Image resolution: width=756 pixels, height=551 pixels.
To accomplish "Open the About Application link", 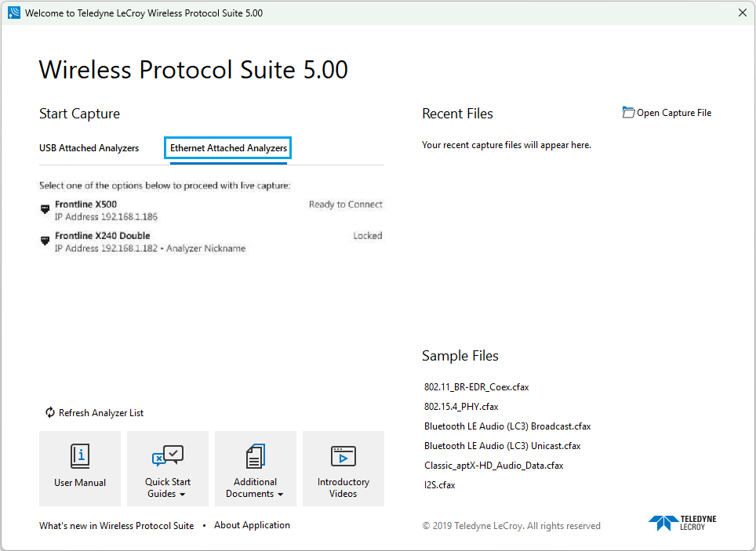I will click(253, 525).
